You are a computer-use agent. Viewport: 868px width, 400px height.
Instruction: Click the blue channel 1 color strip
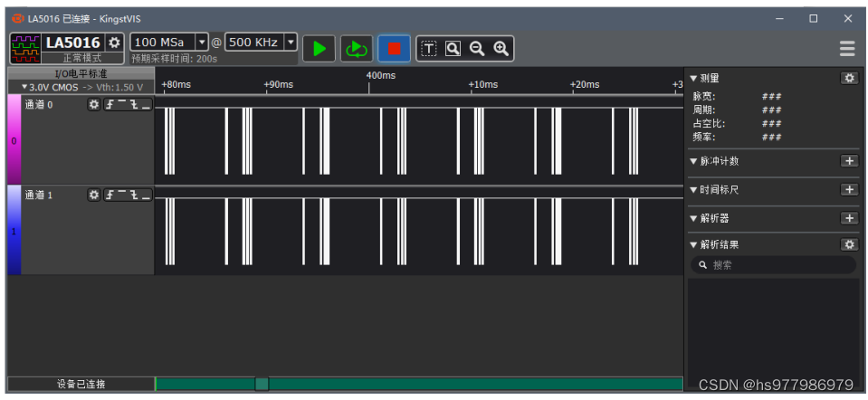point(14,230)
